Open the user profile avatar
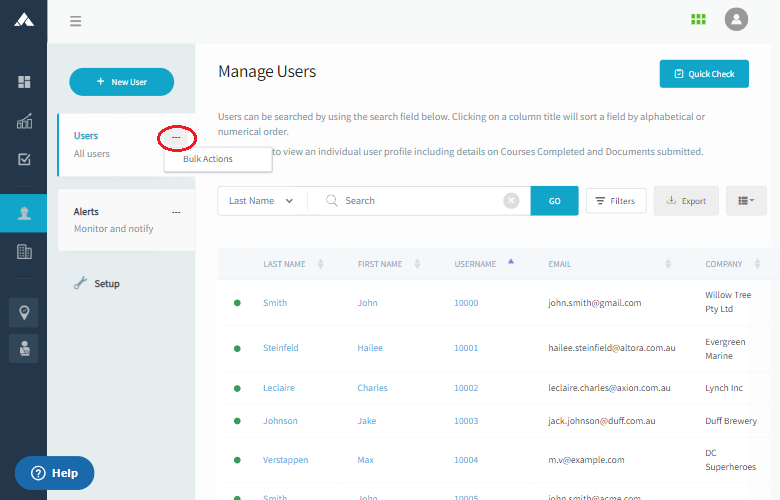Viewport: 780px width, 500px height. coord(736,19)
